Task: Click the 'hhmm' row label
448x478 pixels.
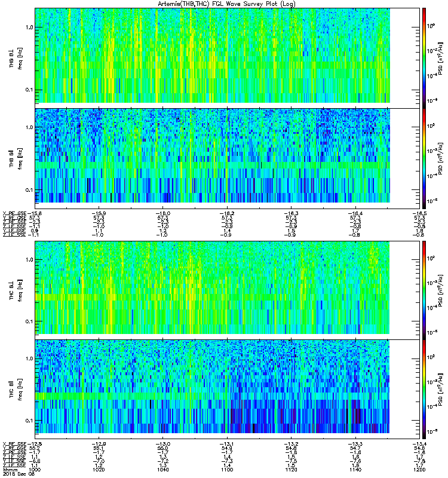Action: click(10, 470)
